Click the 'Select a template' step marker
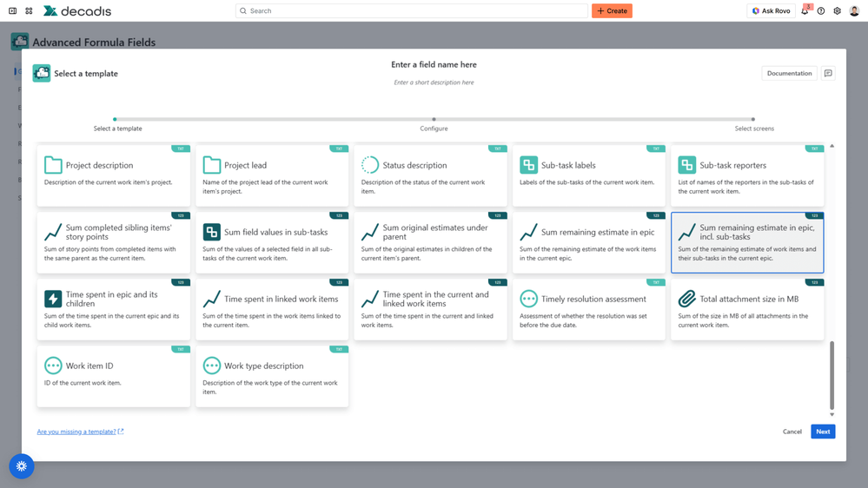The height and width of the screenshot is (488, 868). [x=115, y=119]
